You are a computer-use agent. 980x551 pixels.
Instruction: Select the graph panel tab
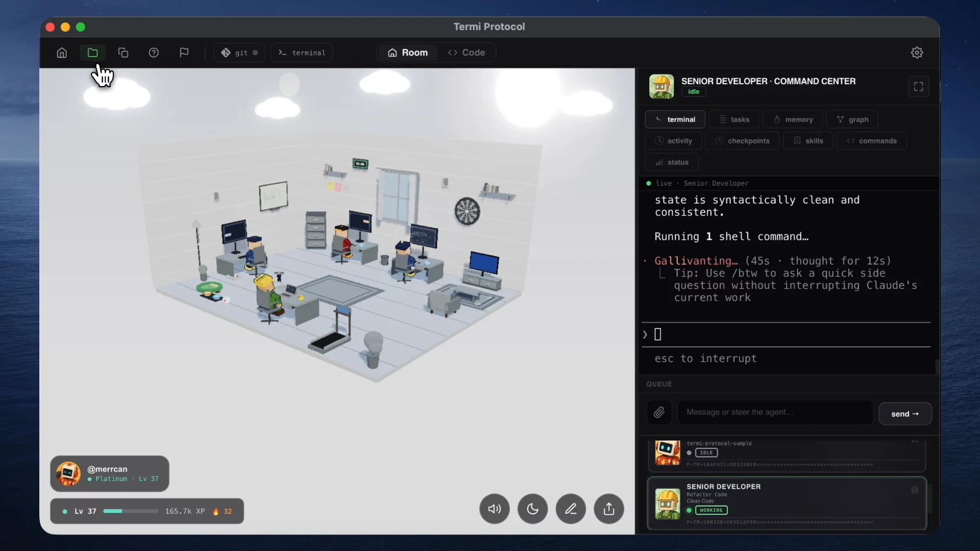pos(852,119)
